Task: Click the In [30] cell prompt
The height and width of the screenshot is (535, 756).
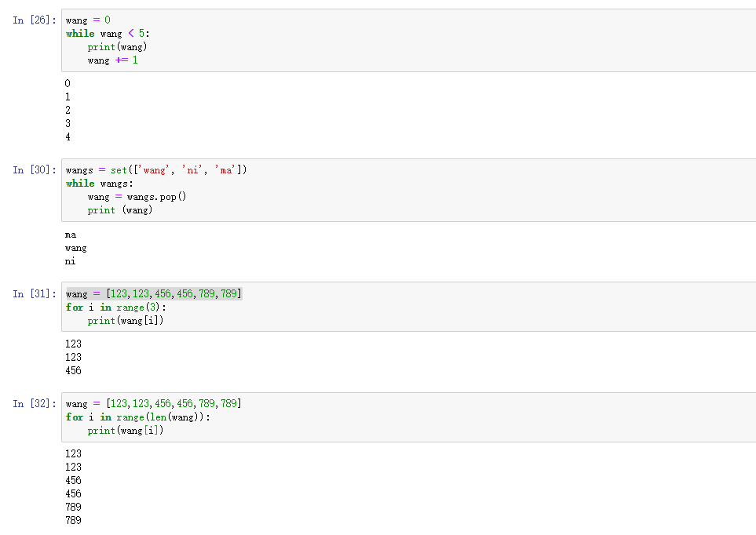Action: [35, 170]
